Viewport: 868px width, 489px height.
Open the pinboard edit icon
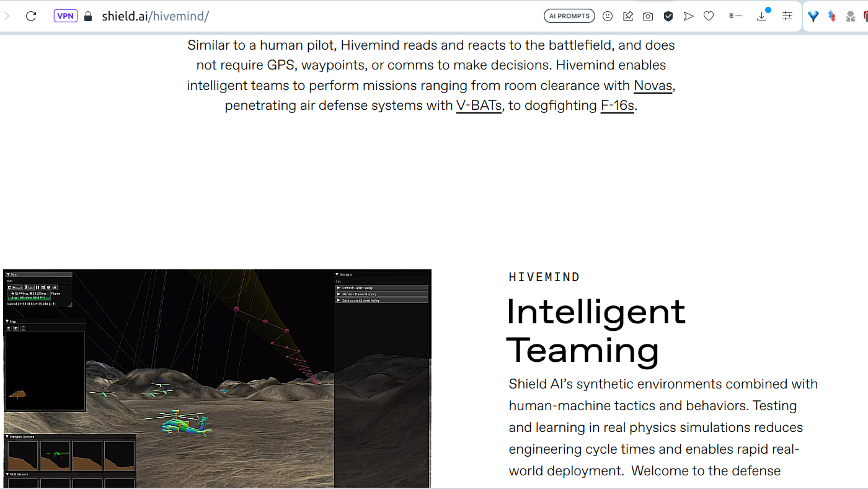pyautogui.click(x=628, y=16)
